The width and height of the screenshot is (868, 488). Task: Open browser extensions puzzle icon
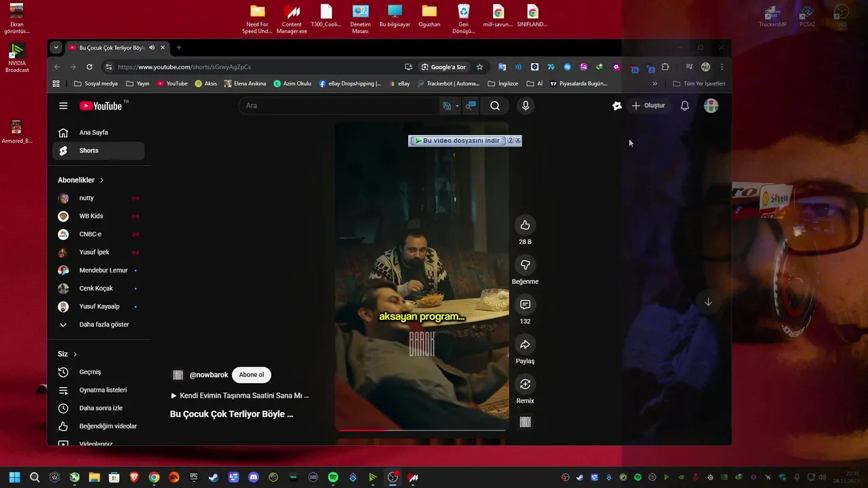point(665,67)
